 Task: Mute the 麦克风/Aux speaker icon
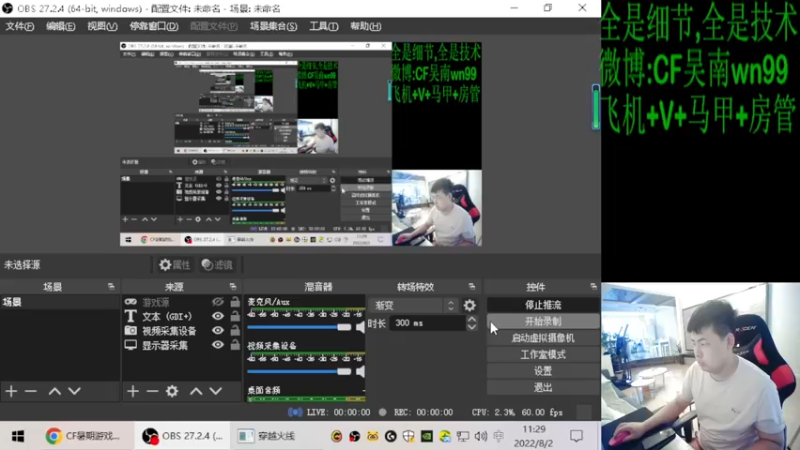pyautogui.click(x=360, y=327)
